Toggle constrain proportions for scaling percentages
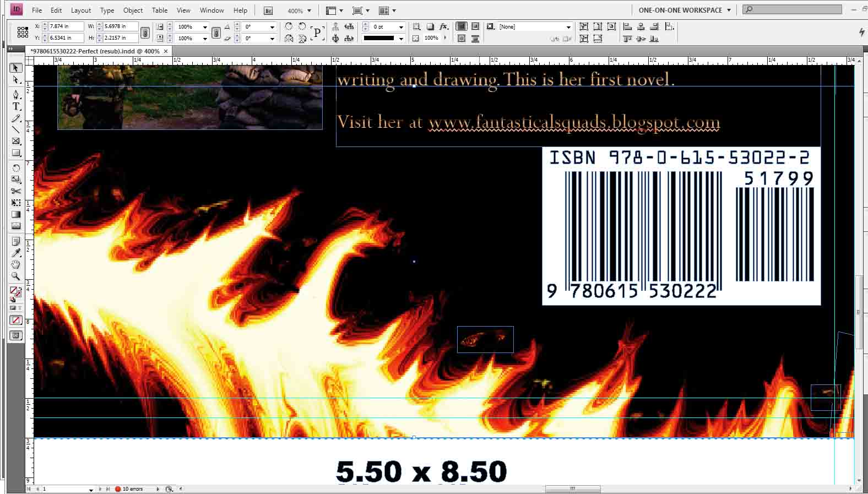868x494 pixels. tap(216, 32)
